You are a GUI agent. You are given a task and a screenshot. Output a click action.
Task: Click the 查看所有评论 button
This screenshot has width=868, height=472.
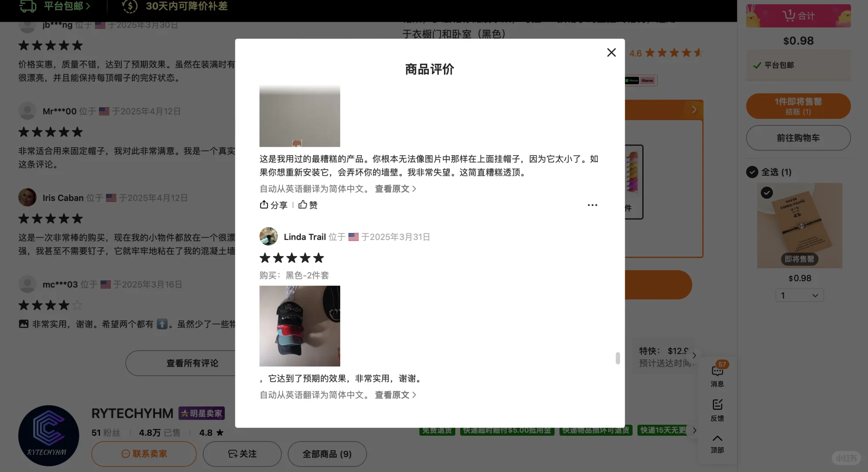click(193, 363)
